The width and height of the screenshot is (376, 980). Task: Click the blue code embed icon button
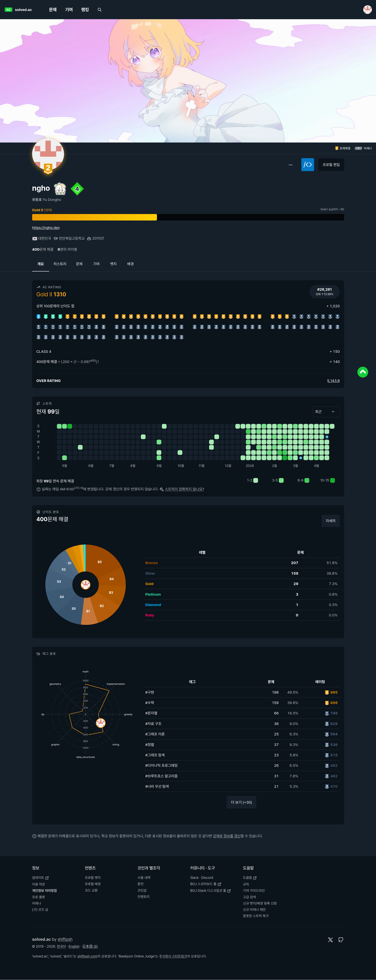[308, 165]
